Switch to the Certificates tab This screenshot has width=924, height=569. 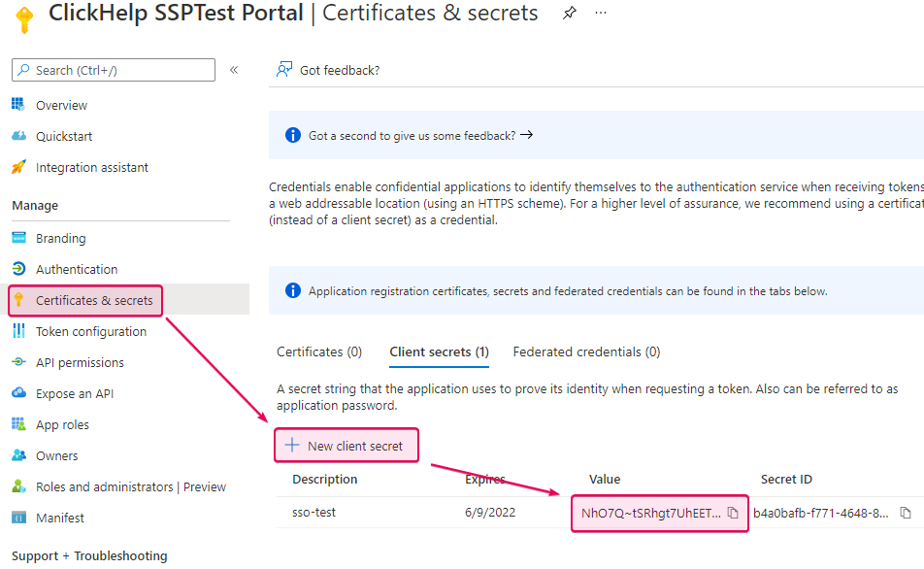[x=318, y=351]
